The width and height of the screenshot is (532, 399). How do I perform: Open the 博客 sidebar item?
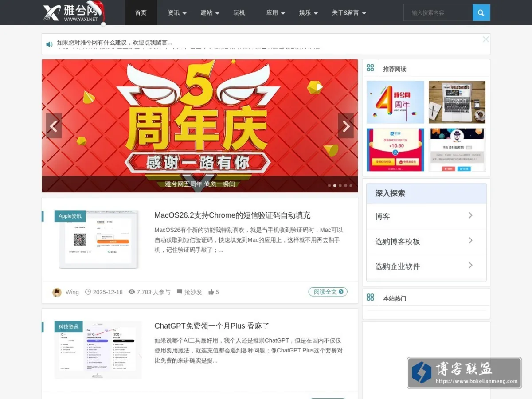point(426,216)
